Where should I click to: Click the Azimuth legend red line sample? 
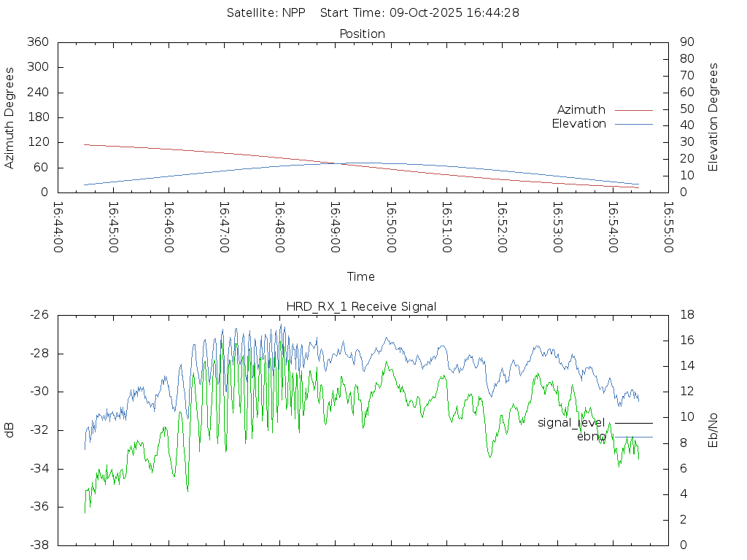point(633,110)
